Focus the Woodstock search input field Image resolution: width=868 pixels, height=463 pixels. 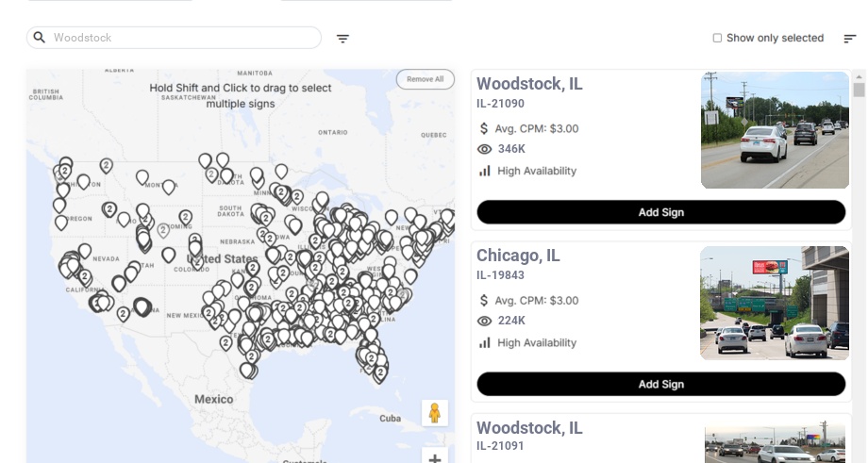click(174, 38)
